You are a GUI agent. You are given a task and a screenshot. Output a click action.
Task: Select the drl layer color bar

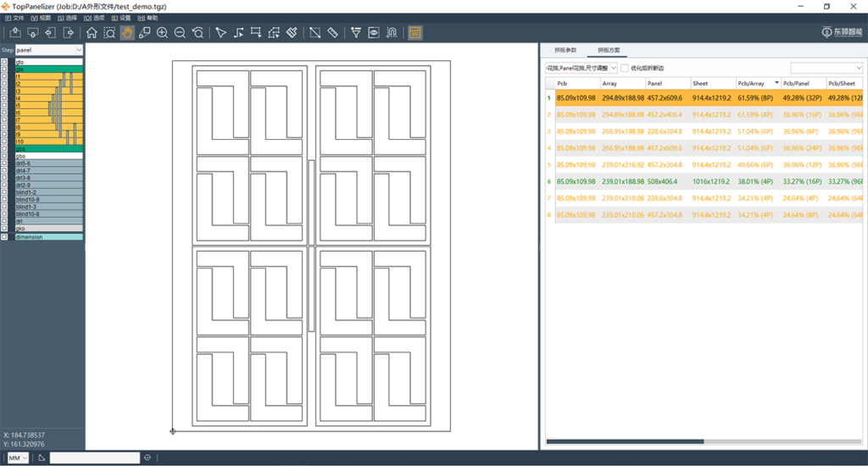click(48, 221)
